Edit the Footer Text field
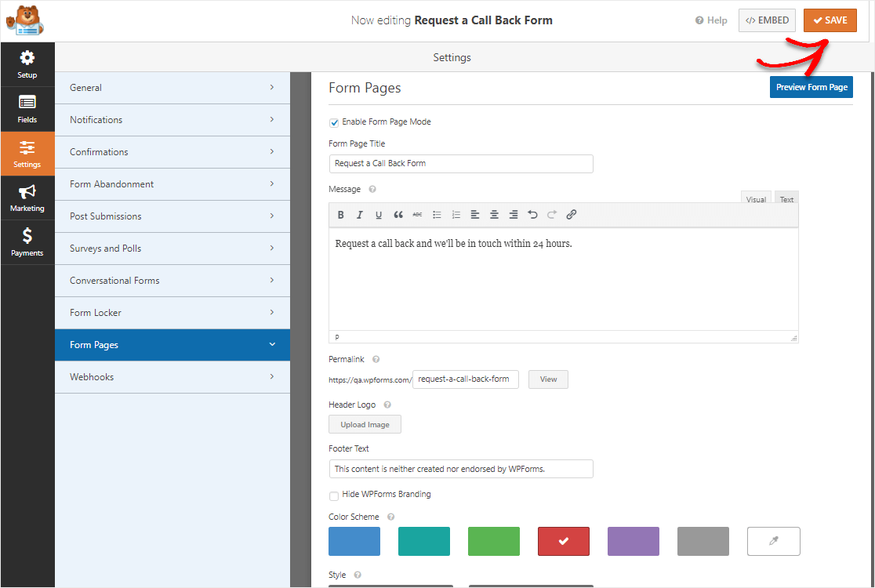Image resolution: width=875 pixels, height=588 pixels. pos(461,469)
